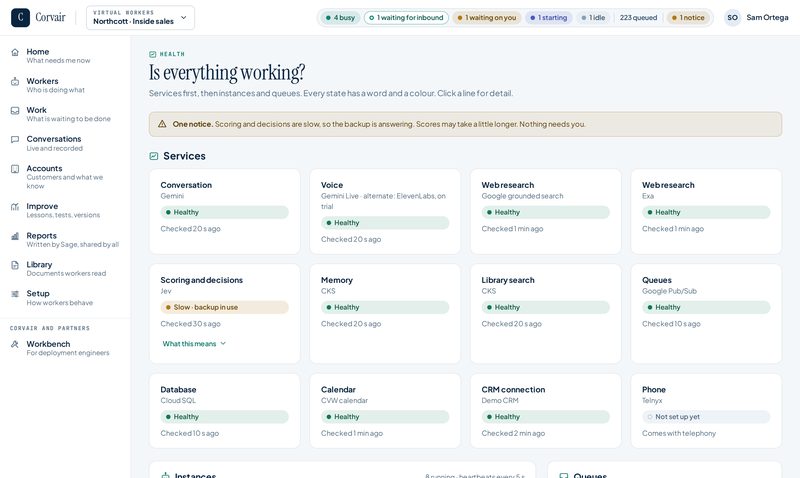Viewport: 800px width, 478px height.
Task: Open Home via its house icon
Action: (15, 52)
